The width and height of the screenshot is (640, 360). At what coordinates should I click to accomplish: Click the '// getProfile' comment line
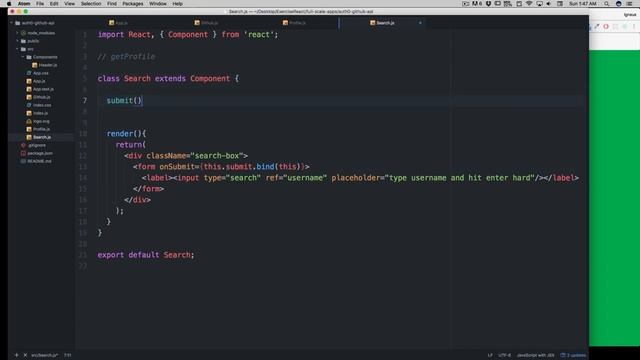(126, 57)
